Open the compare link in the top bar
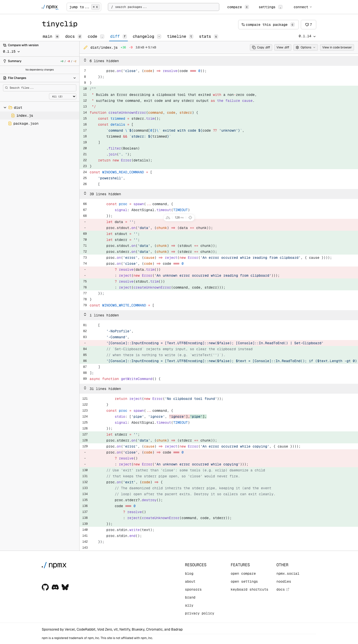The width and height of the screenshot is (358, 644). pos(238,7)
